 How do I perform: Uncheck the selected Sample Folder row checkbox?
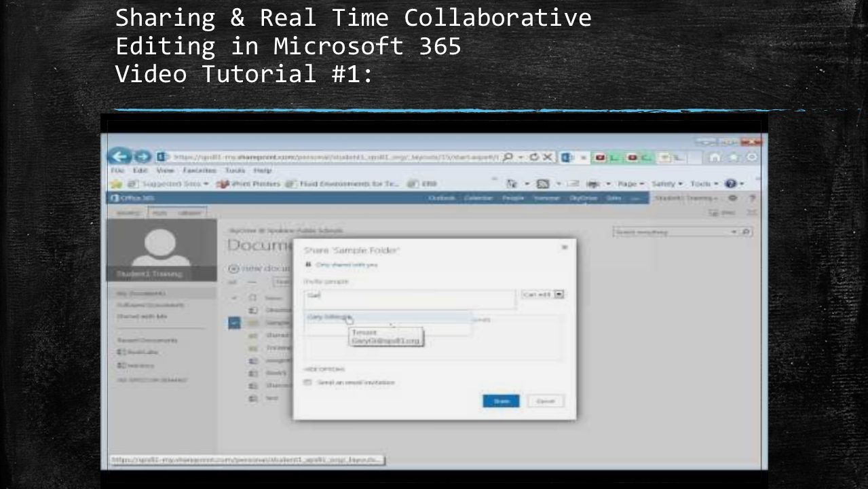tap(234, 323)
